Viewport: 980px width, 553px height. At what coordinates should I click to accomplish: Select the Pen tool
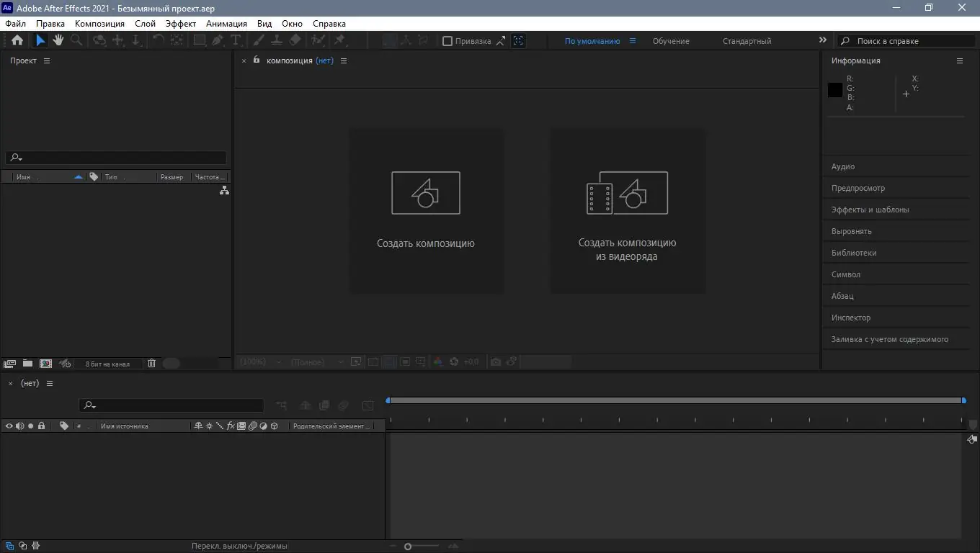click(x=217, y=40)
